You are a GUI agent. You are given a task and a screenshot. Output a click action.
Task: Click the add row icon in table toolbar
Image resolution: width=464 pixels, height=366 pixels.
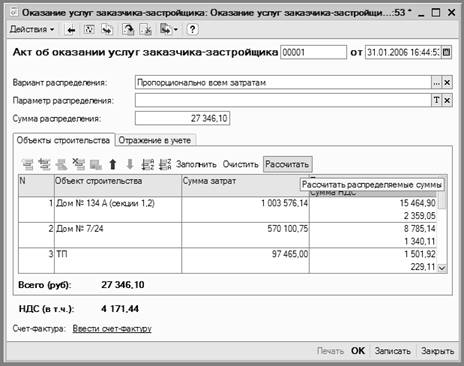pyautogui.click(x=27, y=164)
